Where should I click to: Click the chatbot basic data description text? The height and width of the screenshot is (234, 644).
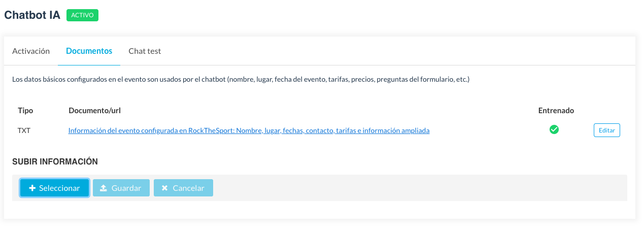coord(241,80)
